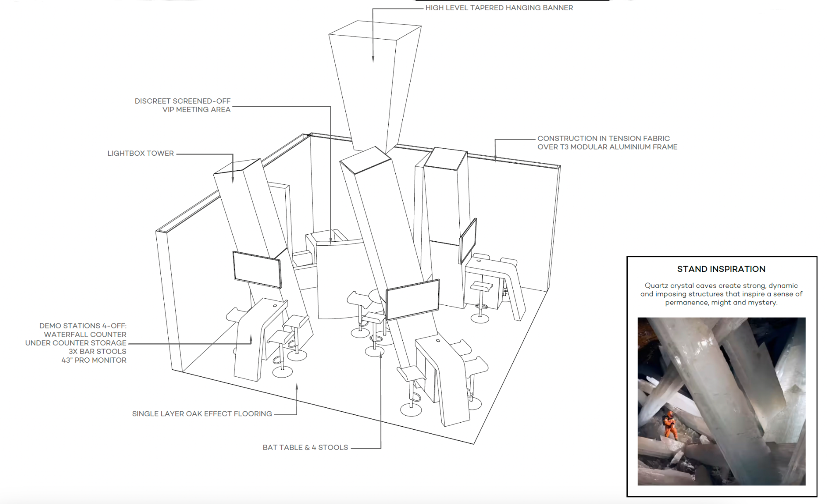
Task: Click the 'HIGH LEVEL TAPERED HANGING BANNER' label
Action: coord(499,8)
